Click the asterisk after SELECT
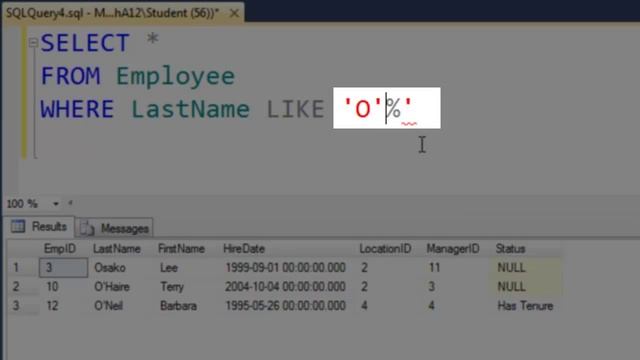This screenshot has height=360, width=640. click(152, 39)
